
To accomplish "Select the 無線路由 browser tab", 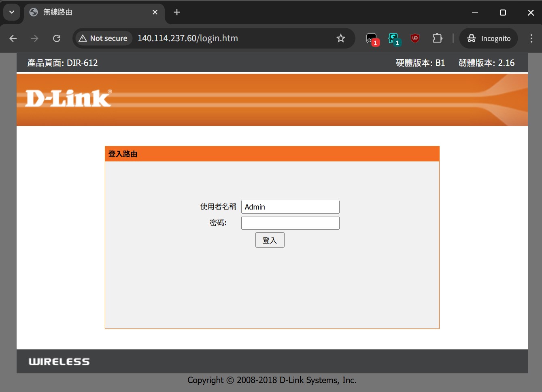I will [x=94, y=12].
